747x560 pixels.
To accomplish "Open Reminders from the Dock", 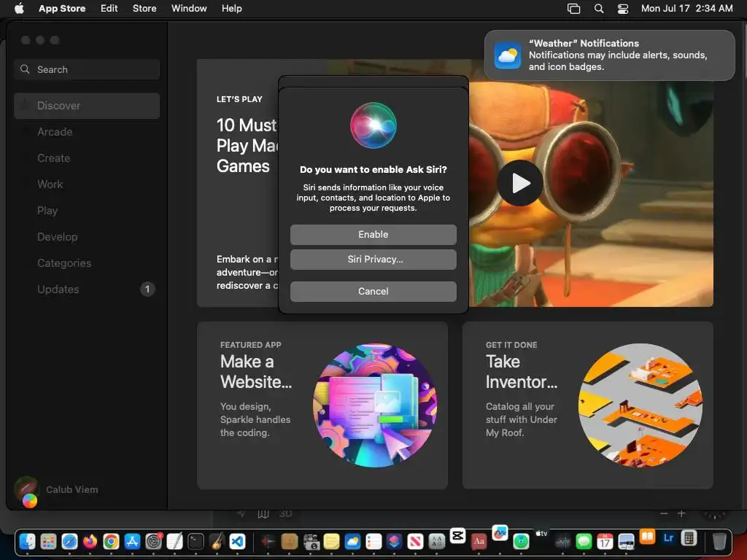I will tap(373, 542).
